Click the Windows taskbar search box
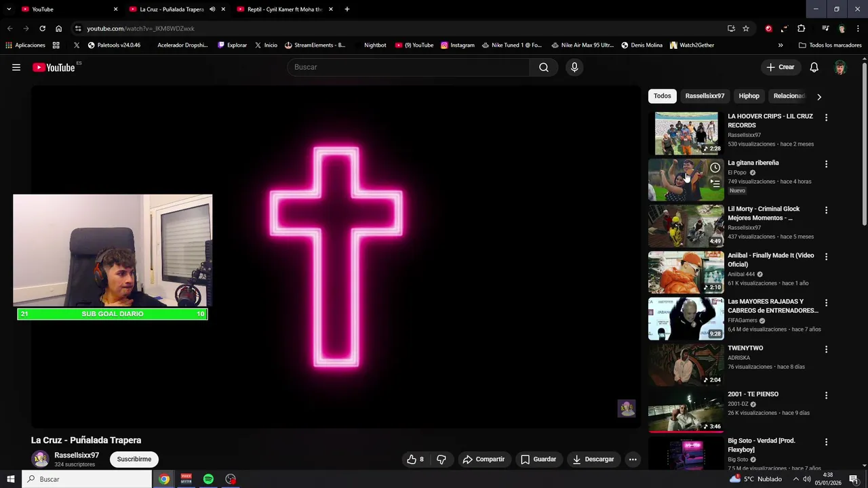Screen dimensions: 868x488 coord(86,479)
